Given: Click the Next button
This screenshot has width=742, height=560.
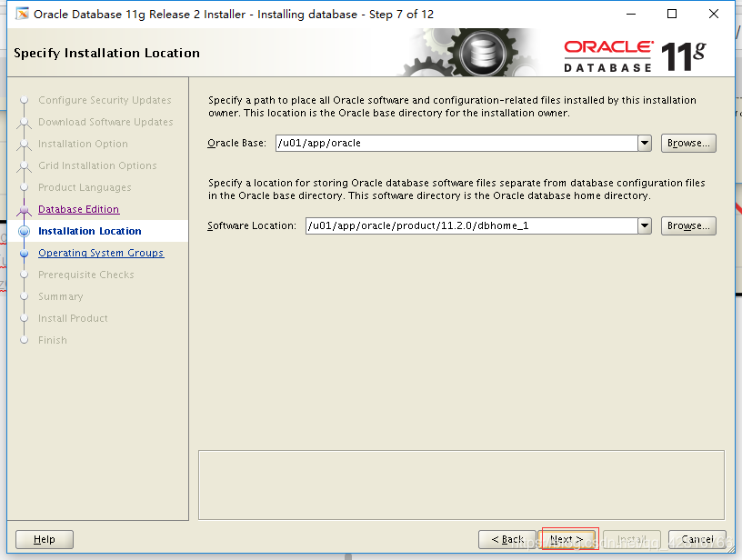Looking at the screenshot, I should [567, 539].
